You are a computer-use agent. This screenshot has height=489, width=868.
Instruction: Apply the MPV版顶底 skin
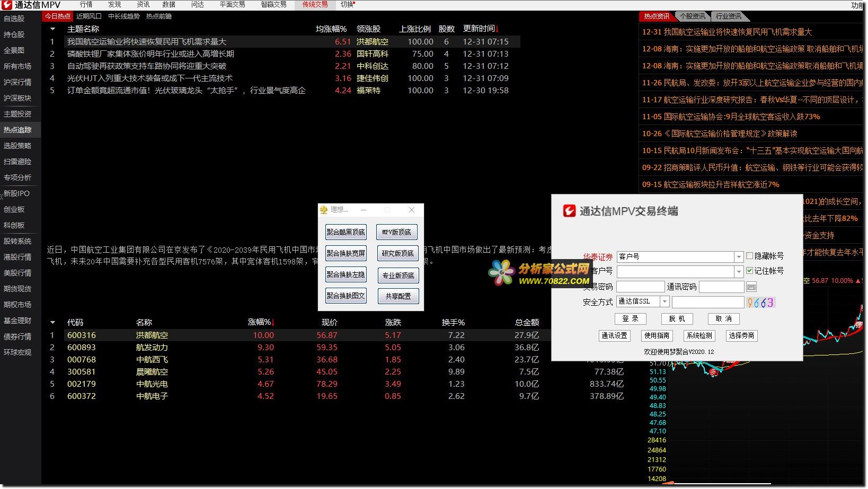[397, 232]
